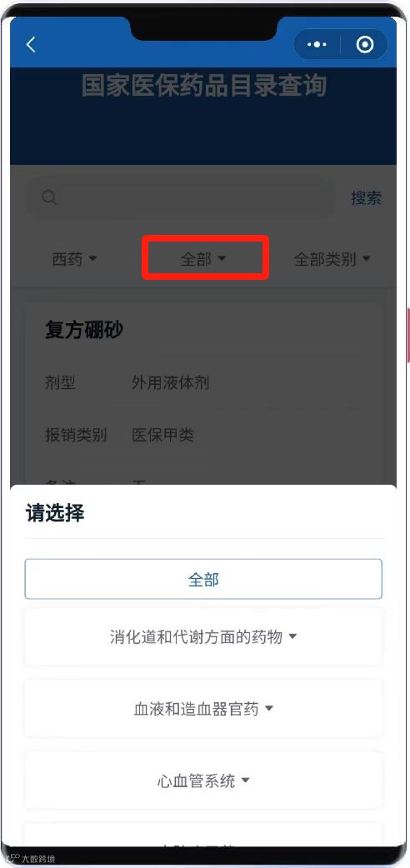Focus the drug name search field
This screenshot has height=868, width=410.
181,197
